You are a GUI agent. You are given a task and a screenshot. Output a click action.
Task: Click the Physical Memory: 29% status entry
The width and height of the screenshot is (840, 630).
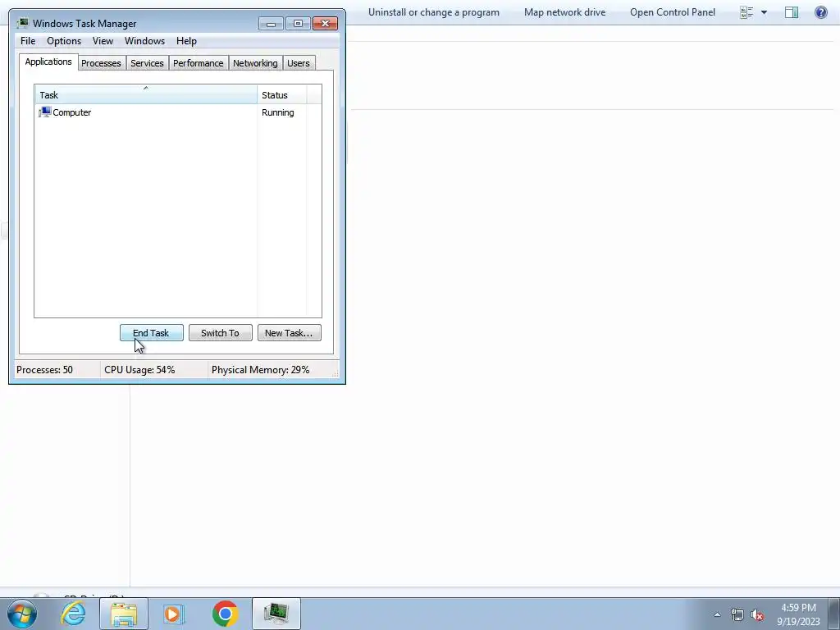point(260,370)
